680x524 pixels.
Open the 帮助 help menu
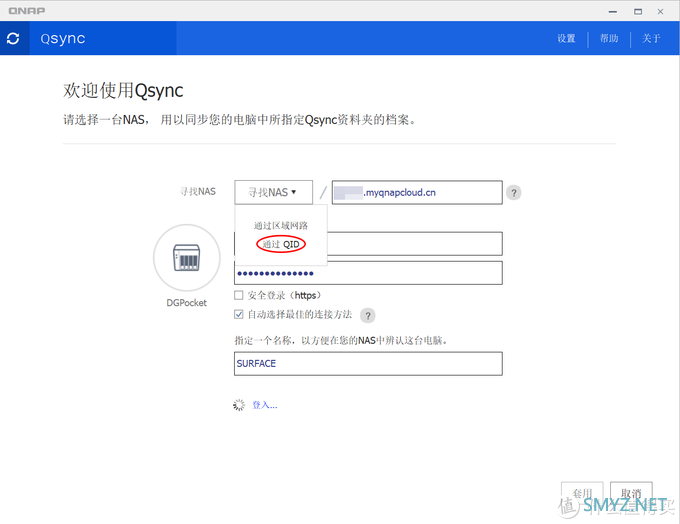[x=609, y=39]
